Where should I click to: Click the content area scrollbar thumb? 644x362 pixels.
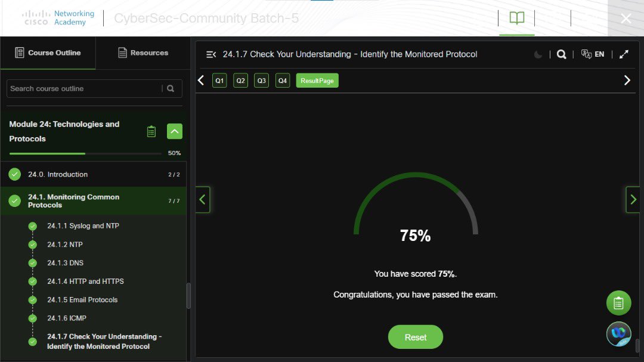(x=637, y=345)
